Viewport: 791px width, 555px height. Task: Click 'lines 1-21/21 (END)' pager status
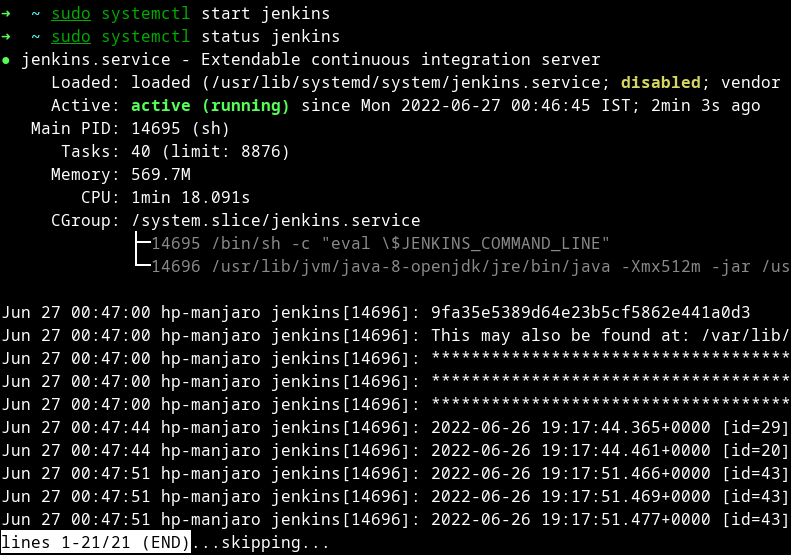coord(96,542)
